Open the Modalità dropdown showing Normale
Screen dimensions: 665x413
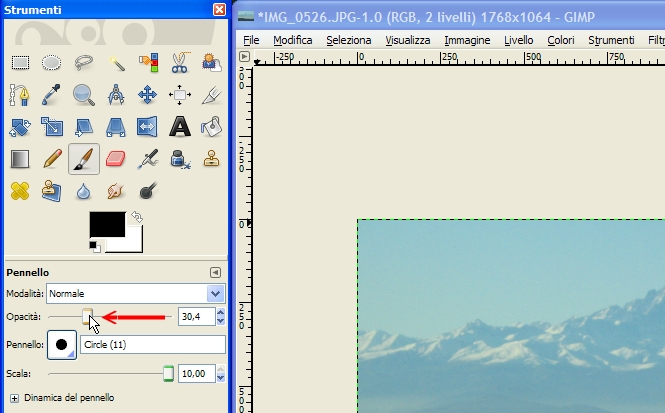[136, 293]
